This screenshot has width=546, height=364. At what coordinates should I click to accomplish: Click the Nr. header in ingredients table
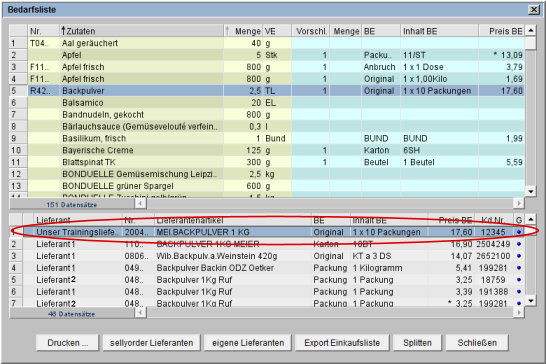[43, 31]
